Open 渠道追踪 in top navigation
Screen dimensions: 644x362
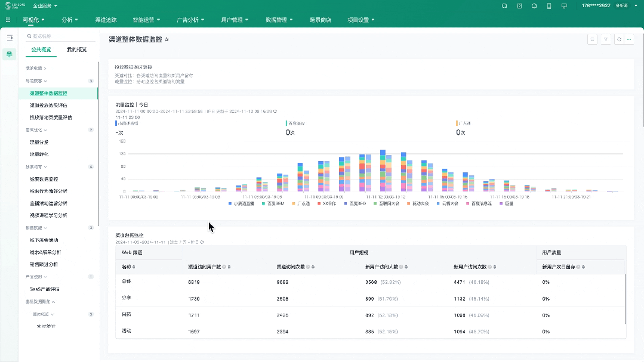tap(106, 20)
